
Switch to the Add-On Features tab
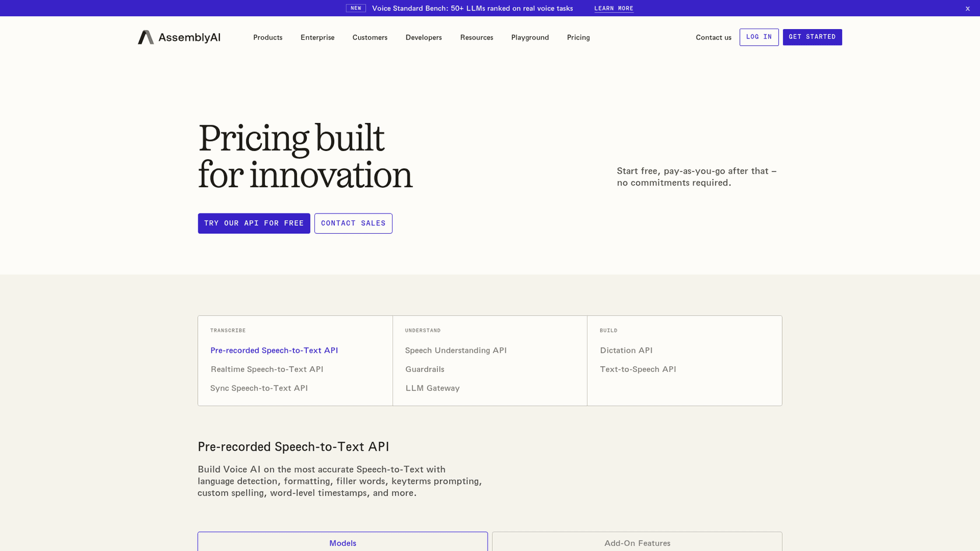click(637, 542)
